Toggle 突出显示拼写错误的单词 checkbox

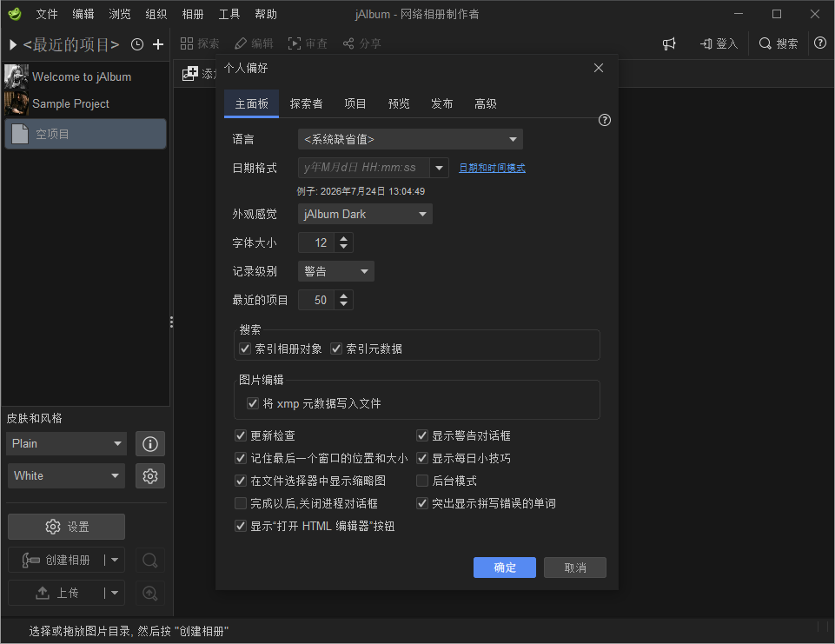(x=422, y=503)
